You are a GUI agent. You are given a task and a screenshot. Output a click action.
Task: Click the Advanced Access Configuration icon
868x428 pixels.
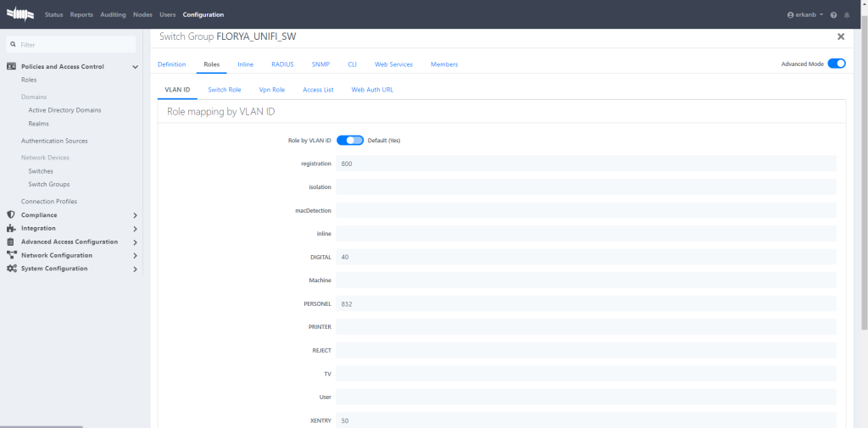(x=11, y=242)
